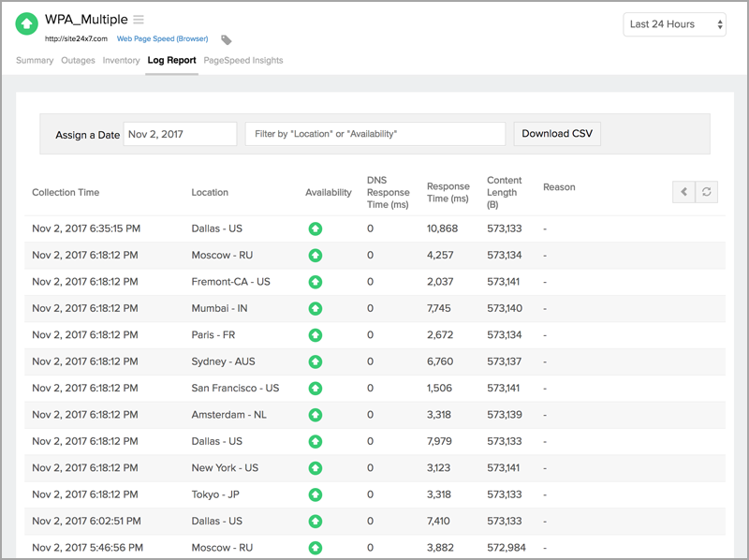Click the previous page arrow button
Viewport: 749px width, 560px height.
click(684, 192)
